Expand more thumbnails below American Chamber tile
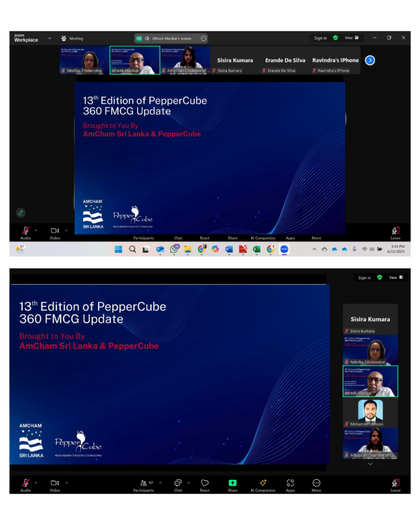The width and height of the screenshot is (420, 525). click(x=370, y=463)
